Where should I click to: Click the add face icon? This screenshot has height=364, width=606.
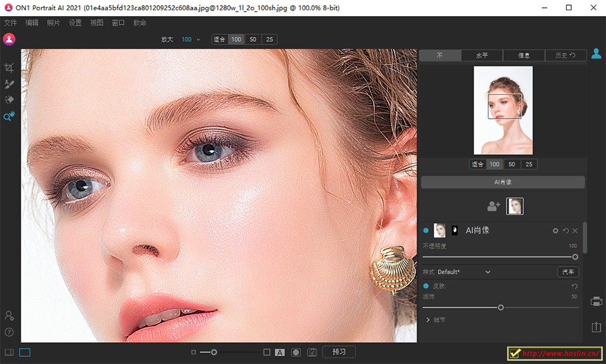(x=494, y=206)
